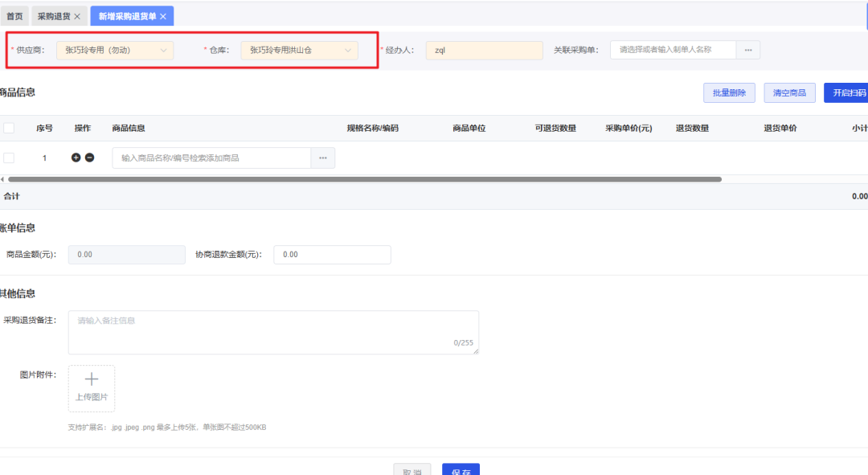Save the form with the 保存 button
The height and width of the screenshot is (475, 868).
point(461,471)
